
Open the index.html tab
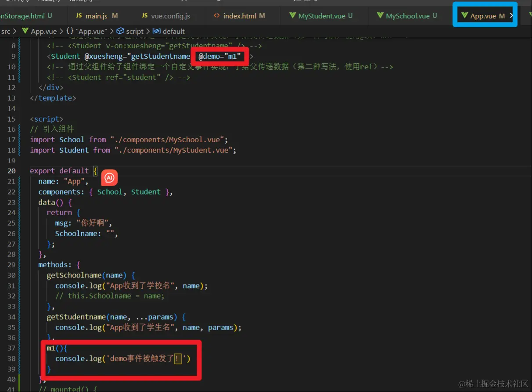click(240, 16)
